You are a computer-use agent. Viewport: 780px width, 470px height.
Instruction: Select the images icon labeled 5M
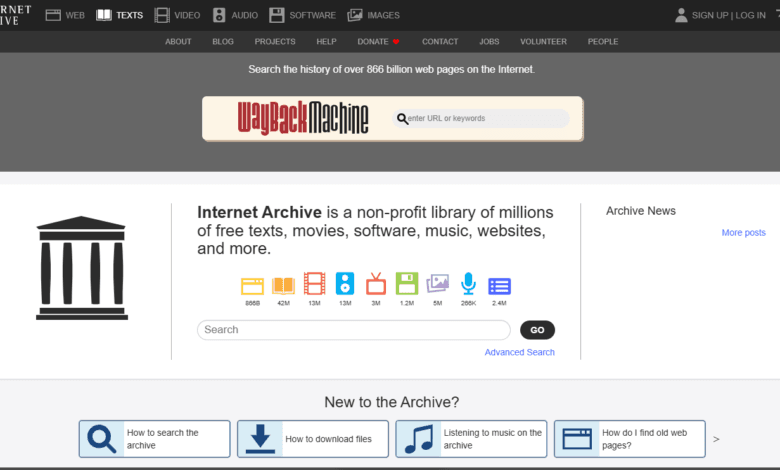click(437, 284)
